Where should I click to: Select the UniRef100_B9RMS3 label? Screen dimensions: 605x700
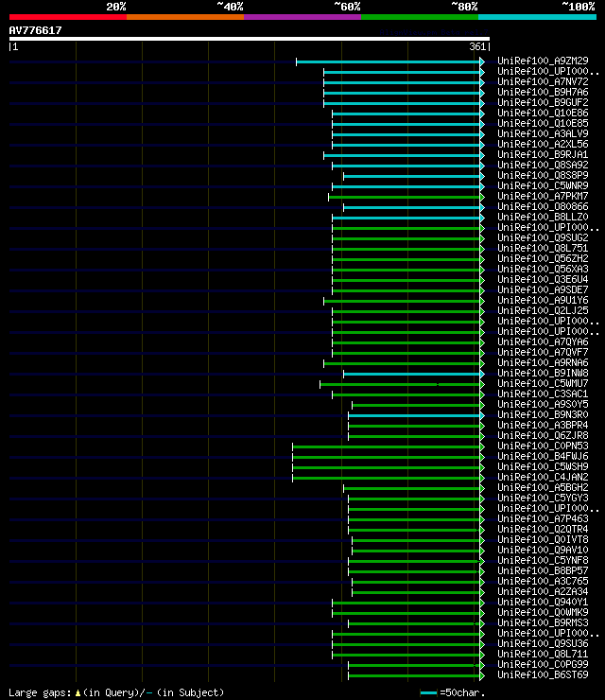click(x=543, y=623)
